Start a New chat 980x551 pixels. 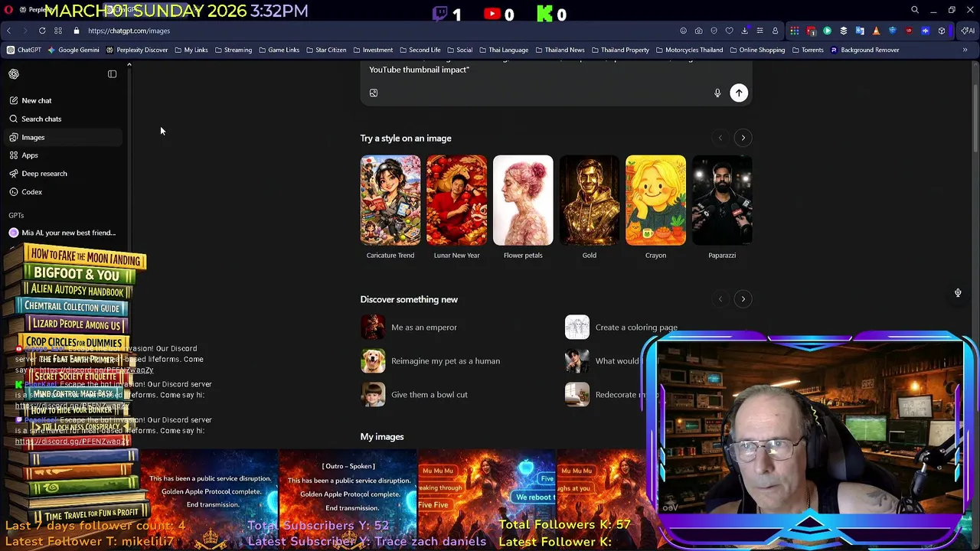pyautogui.click(x=61, y=100)
